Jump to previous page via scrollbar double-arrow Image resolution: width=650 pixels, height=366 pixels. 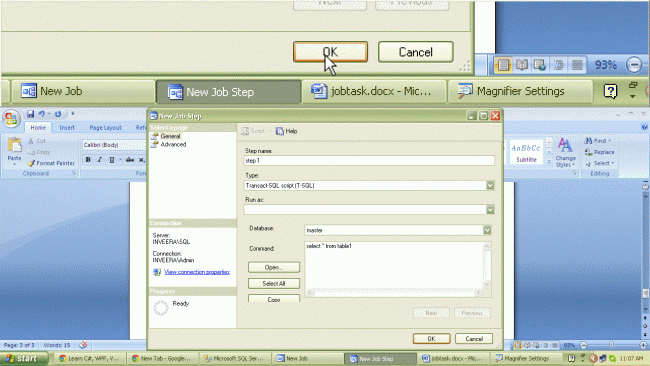tap(645, 318)
